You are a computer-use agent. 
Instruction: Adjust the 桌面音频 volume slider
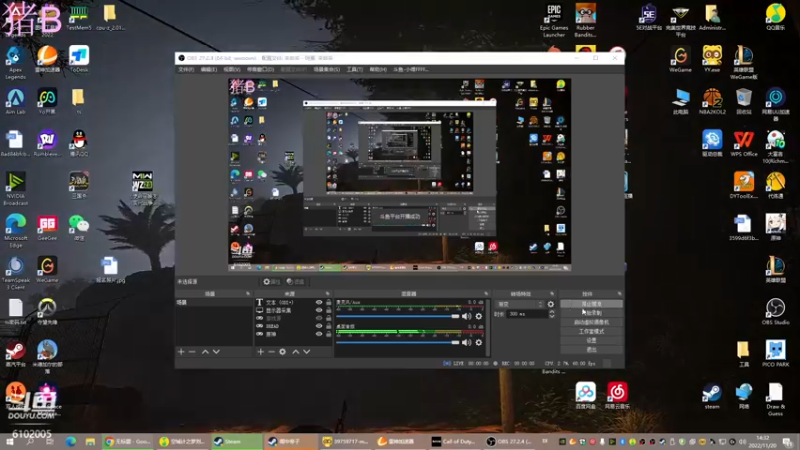[x=398, y=342]
